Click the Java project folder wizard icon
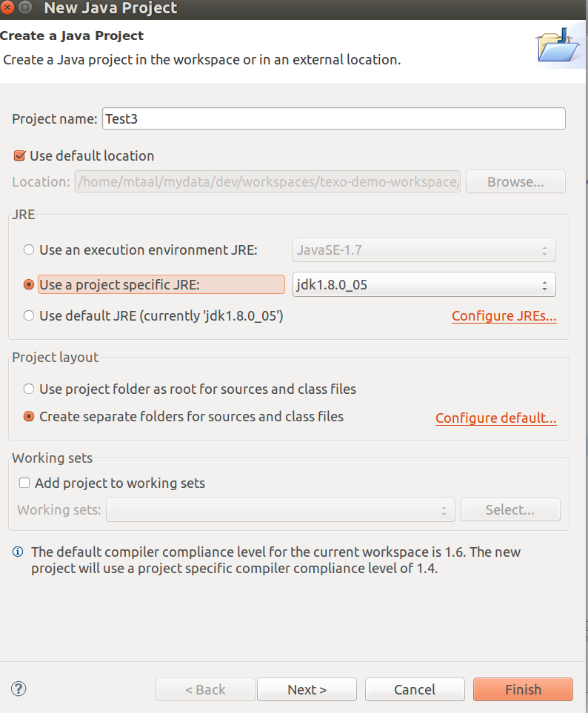 [558, 45]
